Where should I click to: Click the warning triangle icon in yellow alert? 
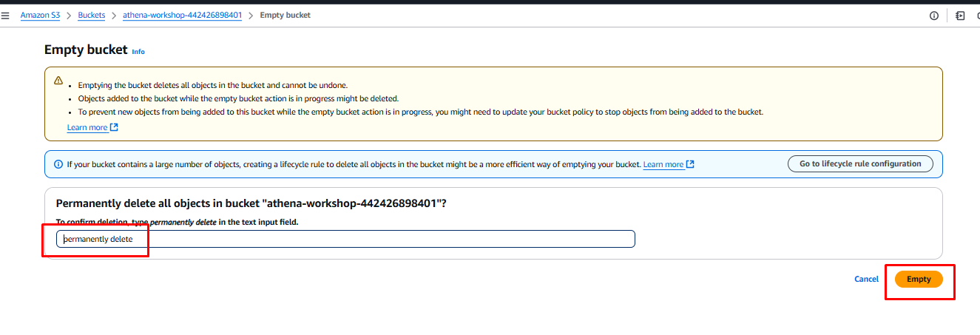[x=58, y=81]
